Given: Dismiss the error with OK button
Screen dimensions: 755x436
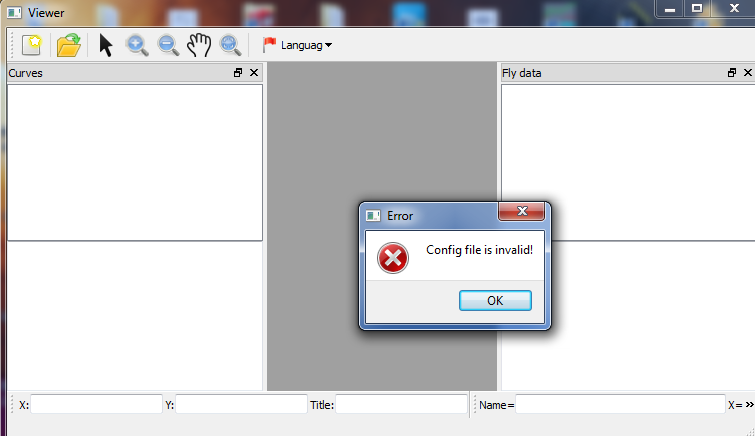Looking at the screenshot, I should click(495, 301).
